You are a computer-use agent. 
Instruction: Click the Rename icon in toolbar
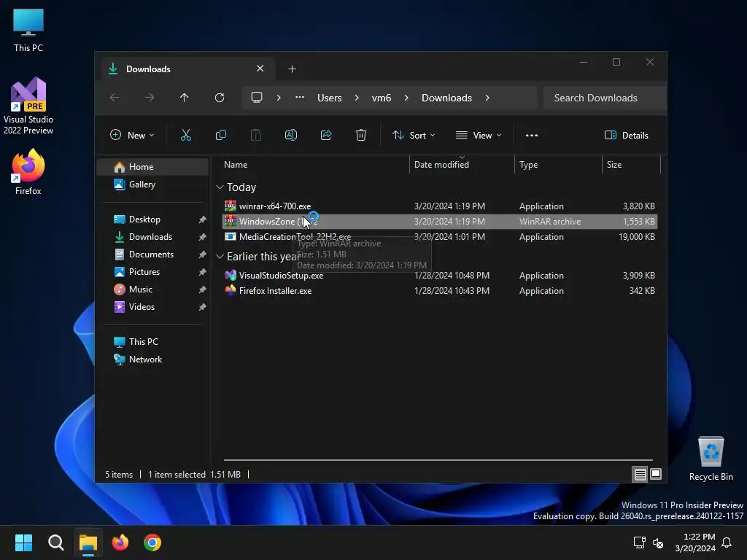pyautogui.click(x=290, y=135)
